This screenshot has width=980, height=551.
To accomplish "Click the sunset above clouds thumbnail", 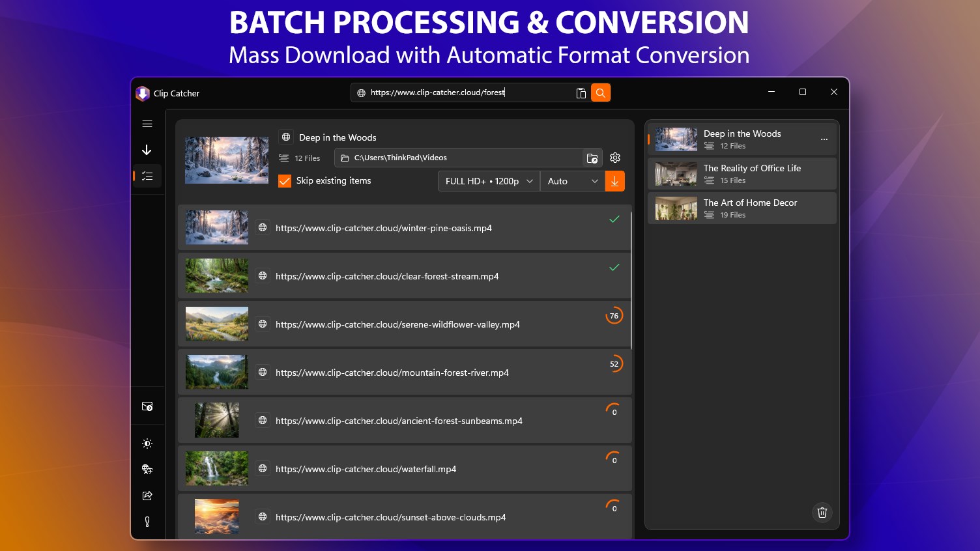I will 217,516.
